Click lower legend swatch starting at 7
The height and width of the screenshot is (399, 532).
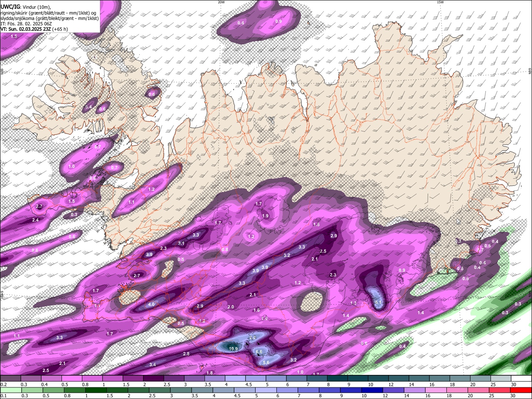pyautogui.click(x=308, y=390)
